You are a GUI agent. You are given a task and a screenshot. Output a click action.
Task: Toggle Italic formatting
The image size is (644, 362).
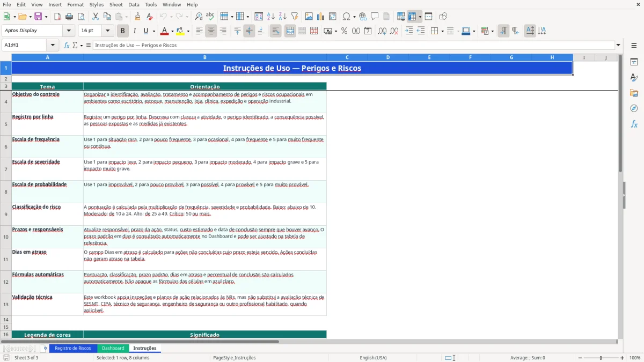pos(135,31)
